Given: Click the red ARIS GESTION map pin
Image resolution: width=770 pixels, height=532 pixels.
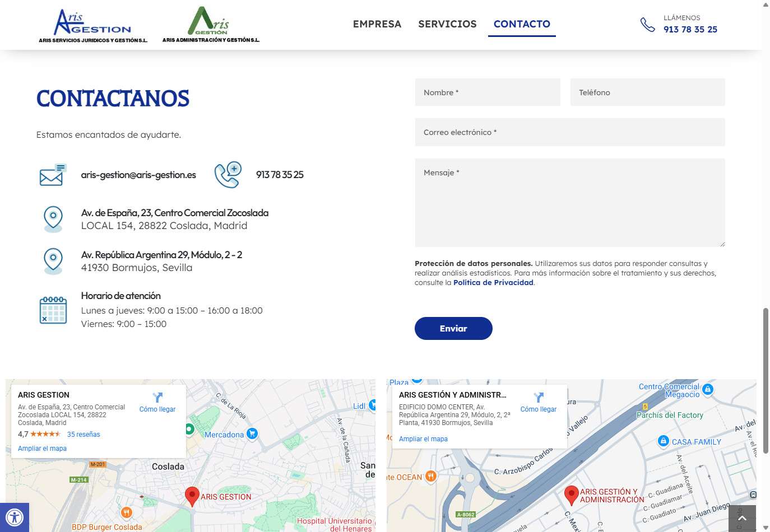Looking at the screenshot, I should pos(192,496).
